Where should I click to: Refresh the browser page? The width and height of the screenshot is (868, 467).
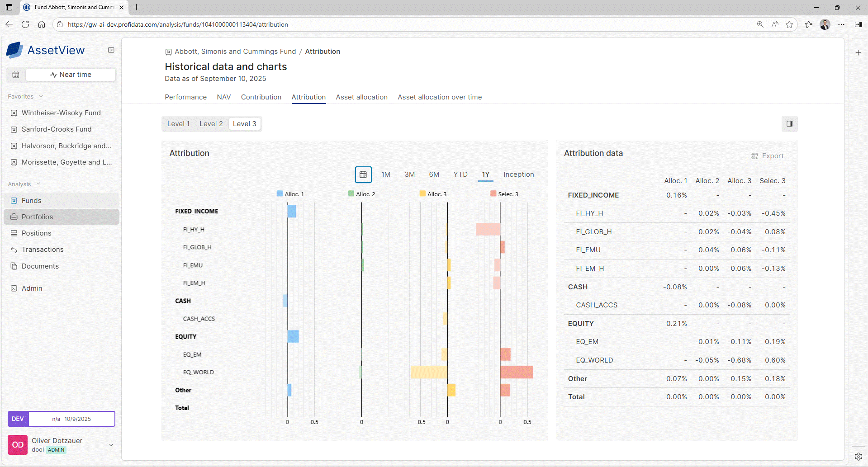pyautogui.click(x=25, y=24)
